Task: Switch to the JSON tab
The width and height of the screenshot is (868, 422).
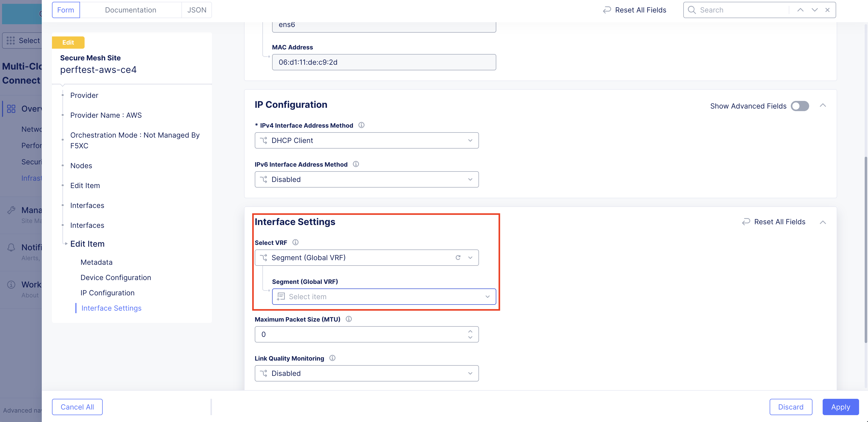Action: pos(196,10)
